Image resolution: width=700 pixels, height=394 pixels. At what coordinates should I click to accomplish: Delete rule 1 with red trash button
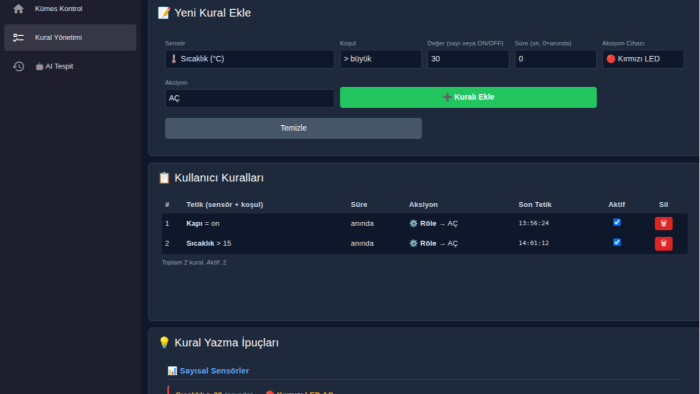(x=663, y=224)
